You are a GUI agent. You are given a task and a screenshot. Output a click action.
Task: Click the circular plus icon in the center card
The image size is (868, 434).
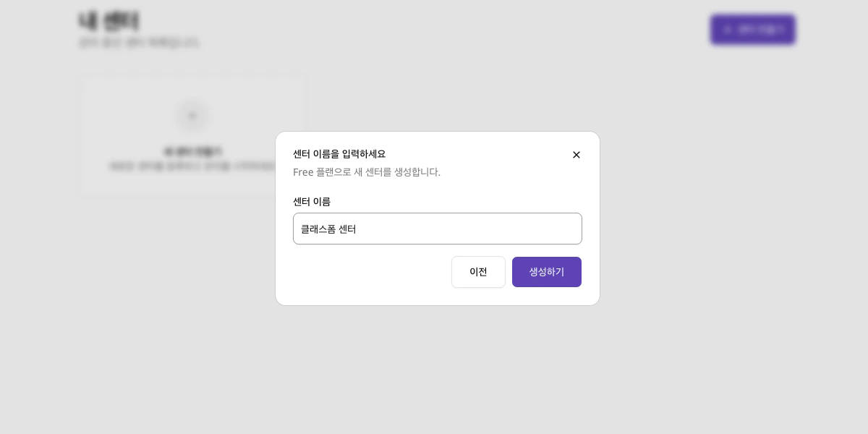point(192,116)
